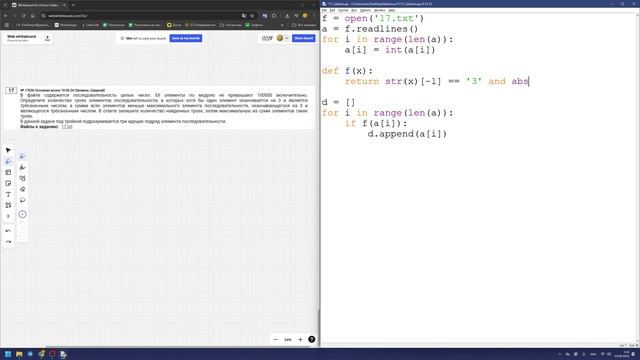
Task: Choose the smart drawing tool in pen submenu
Action: click(x=22, y=178)
